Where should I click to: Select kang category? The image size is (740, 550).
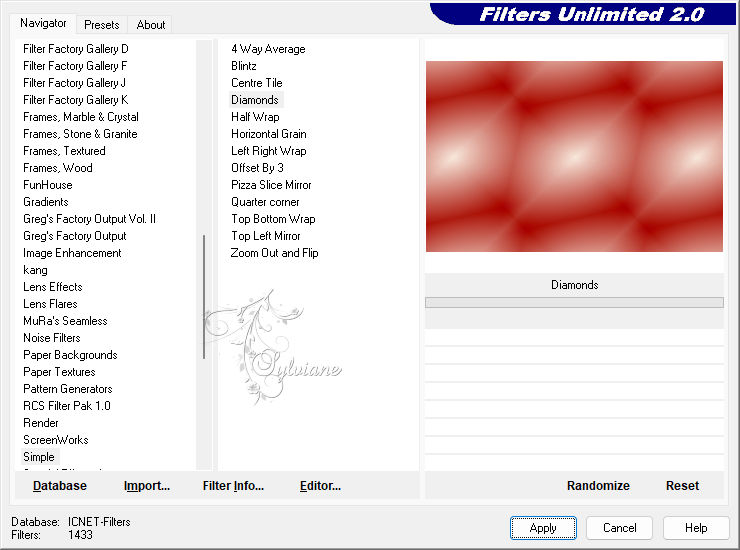click(x=35, y=270)
